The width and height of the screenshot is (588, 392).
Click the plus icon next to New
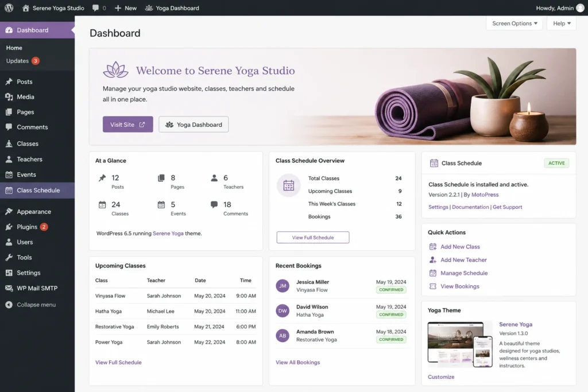[x=118, y=8]
